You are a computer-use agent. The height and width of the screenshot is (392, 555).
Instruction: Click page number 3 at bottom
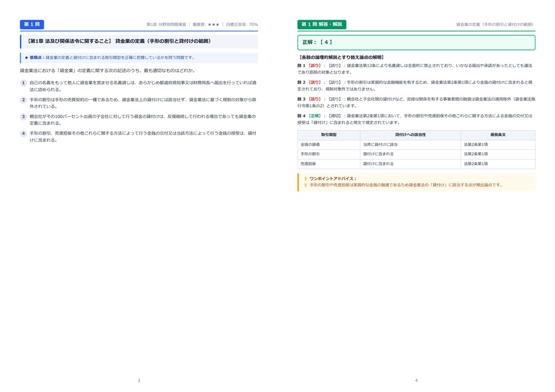139,381
